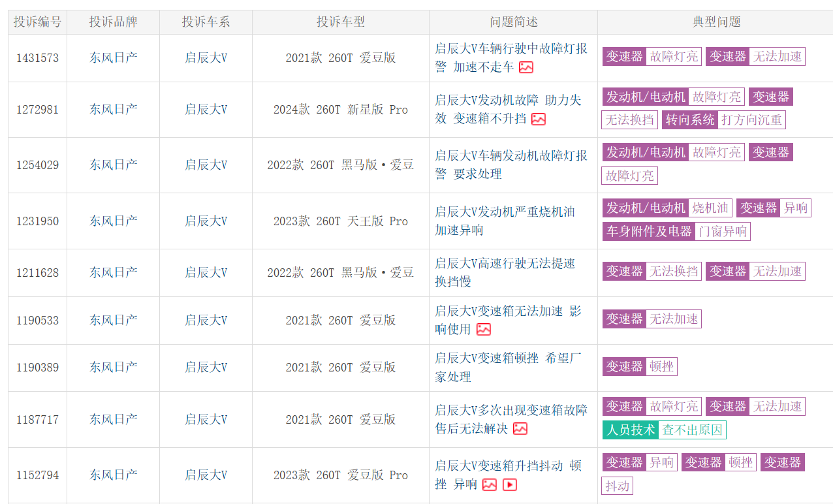This screenshot has width=833, height=504.
Task: Click 投诉车系 column header
Action: tap(206, 22)
